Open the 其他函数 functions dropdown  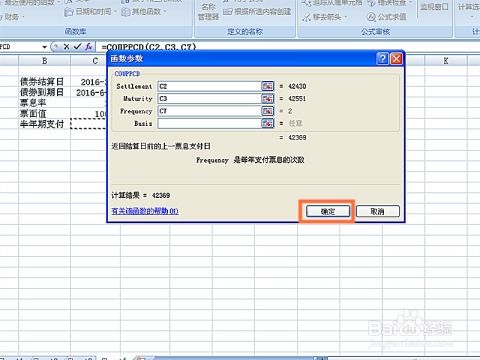143,12
